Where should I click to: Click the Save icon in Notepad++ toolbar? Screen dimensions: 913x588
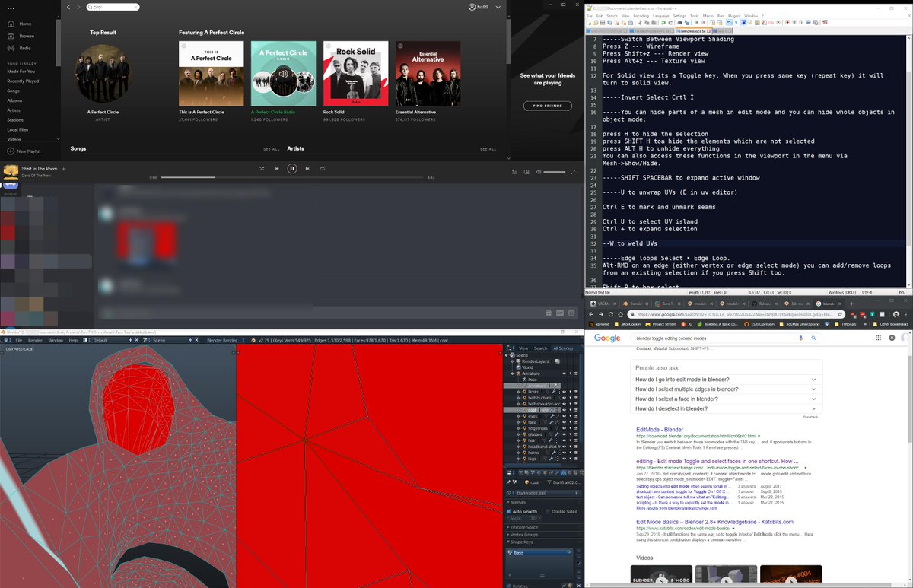pyautogui.click(x=603, y=21)
